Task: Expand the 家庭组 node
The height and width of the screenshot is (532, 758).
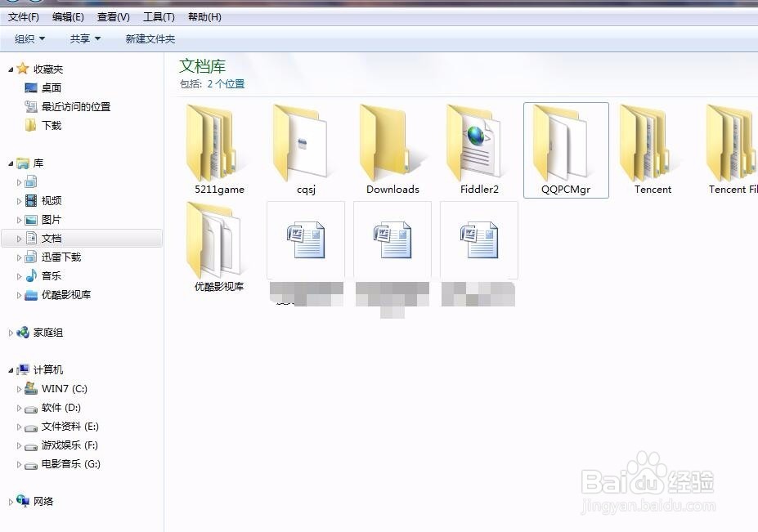Action: 11,333
